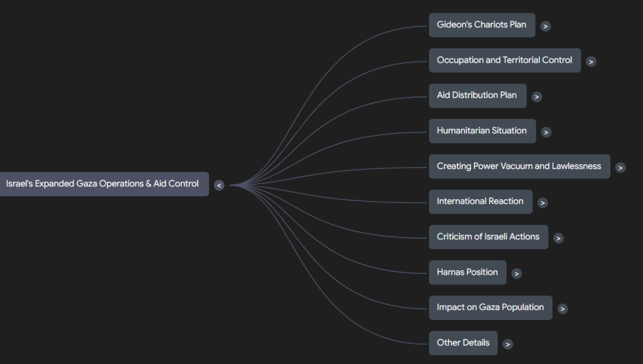The height and width of the screenshot is (364, 643).
Task: Expand Criticism of Israeli Actions arrow
Action: pyautogui.click(x=558, y=238)
